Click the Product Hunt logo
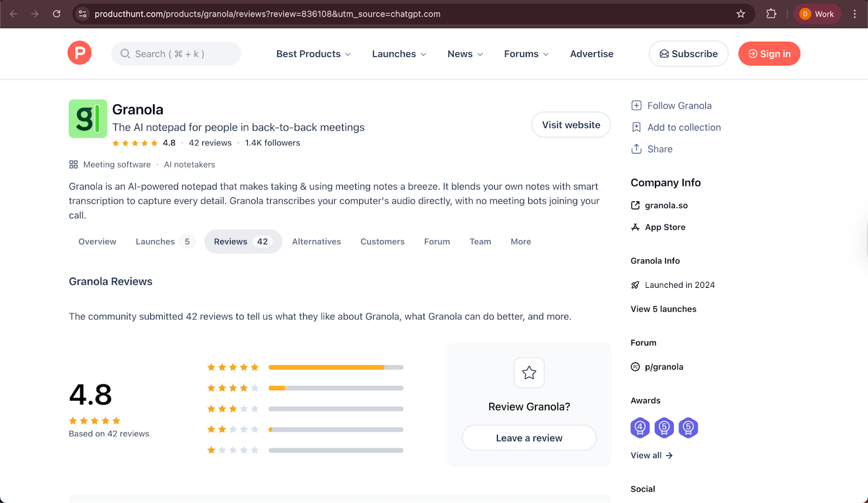Image resolution: width=868 pixels, height=503 pixels. [x=80, y=53]
